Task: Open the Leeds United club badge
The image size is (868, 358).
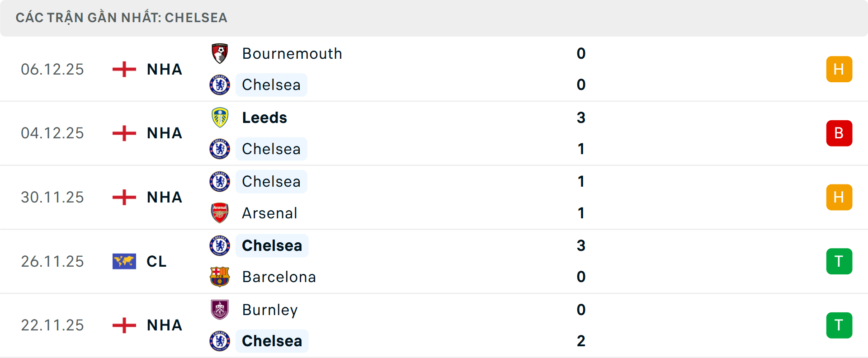Action: (220, 117)
